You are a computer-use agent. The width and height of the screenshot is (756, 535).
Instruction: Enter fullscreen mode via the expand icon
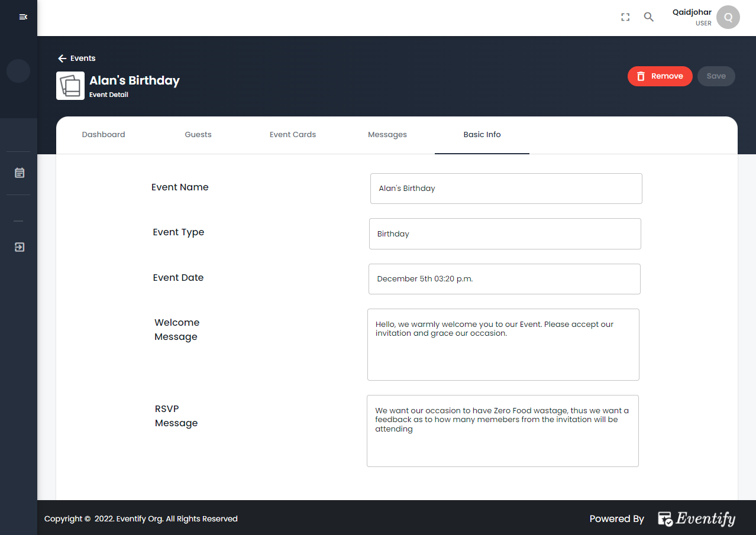click(x=625, y=17)
